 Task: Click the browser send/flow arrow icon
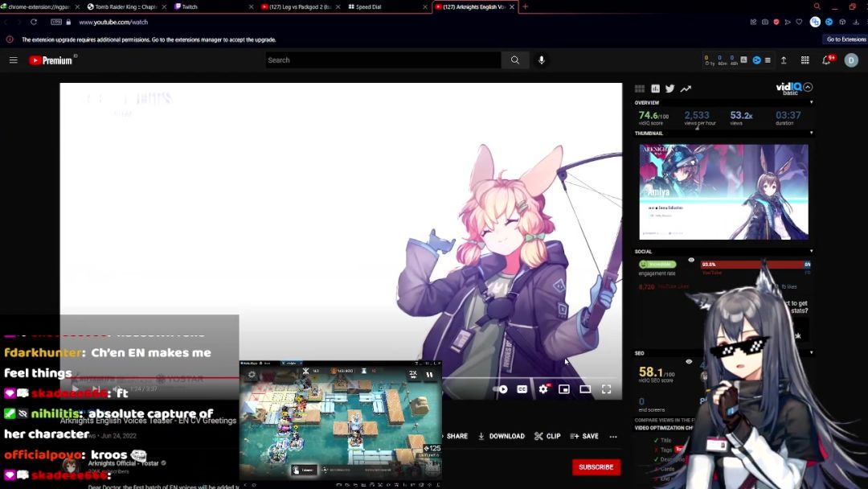click(x=787, y=23)
